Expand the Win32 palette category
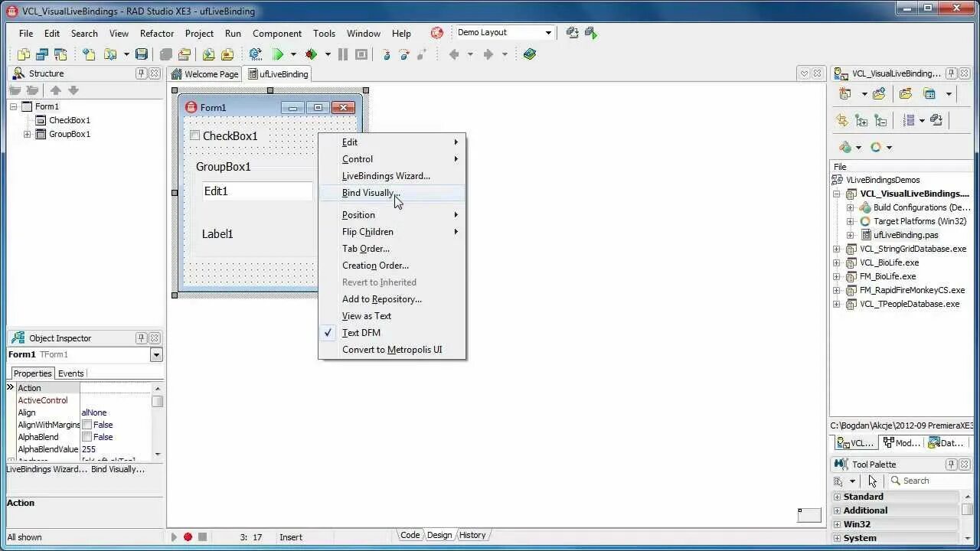 click(x=837, y=524)
